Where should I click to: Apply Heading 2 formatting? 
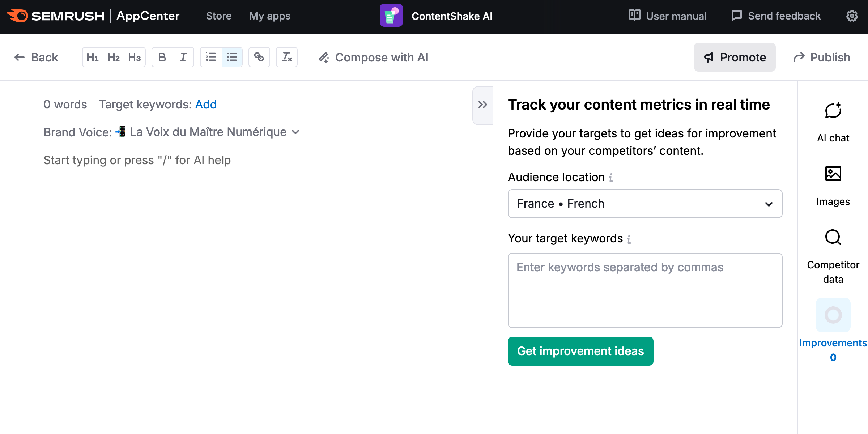[114, 57]
